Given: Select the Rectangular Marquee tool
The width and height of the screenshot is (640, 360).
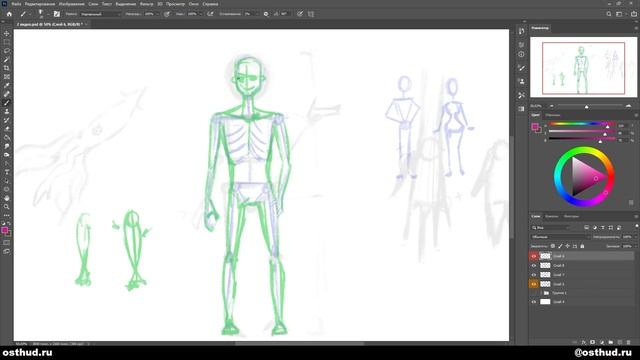Looking at the screenshot, I should pos(7,42).
